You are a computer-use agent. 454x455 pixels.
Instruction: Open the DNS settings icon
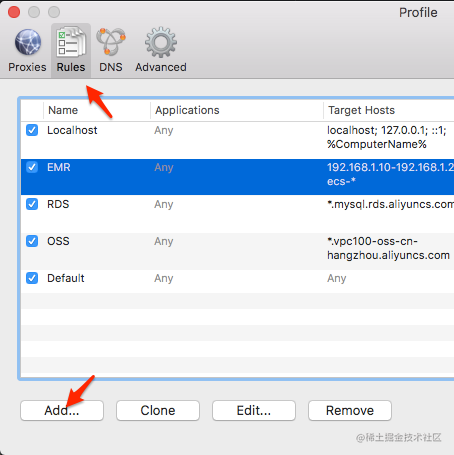click(x=111, y=42)
